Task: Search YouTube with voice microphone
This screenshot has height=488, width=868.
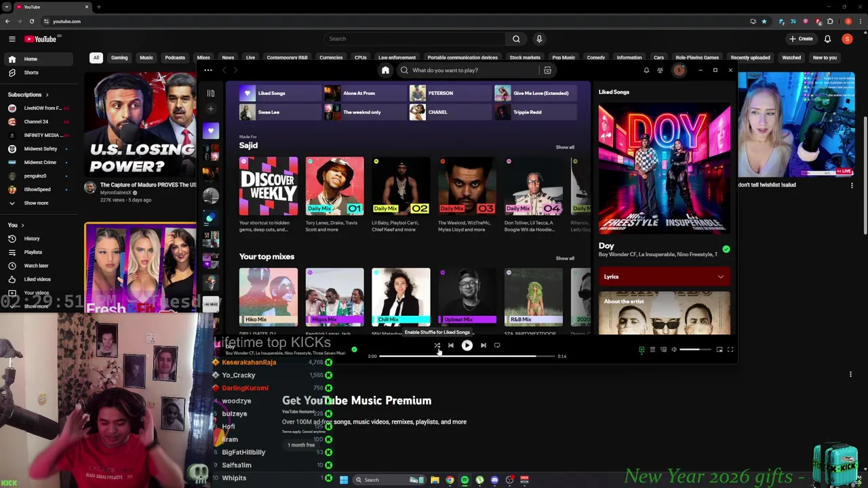Action: tap(539, 39)
